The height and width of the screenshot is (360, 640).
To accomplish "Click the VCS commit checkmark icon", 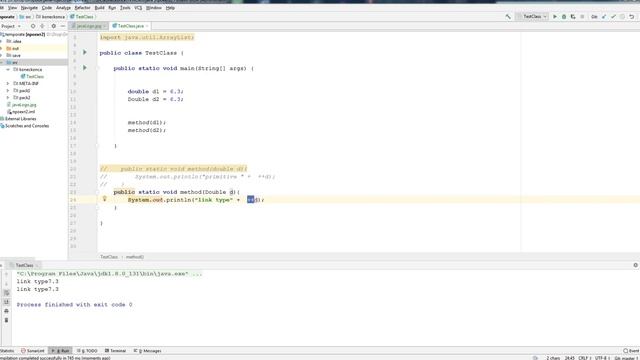I will (x=613, y=17).
